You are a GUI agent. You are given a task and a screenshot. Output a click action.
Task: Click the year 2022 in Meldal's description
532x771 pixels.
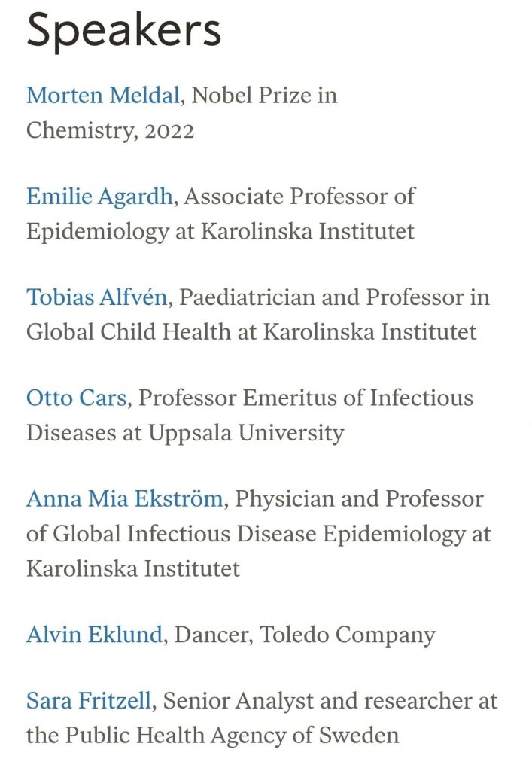[x=169, y=130]
